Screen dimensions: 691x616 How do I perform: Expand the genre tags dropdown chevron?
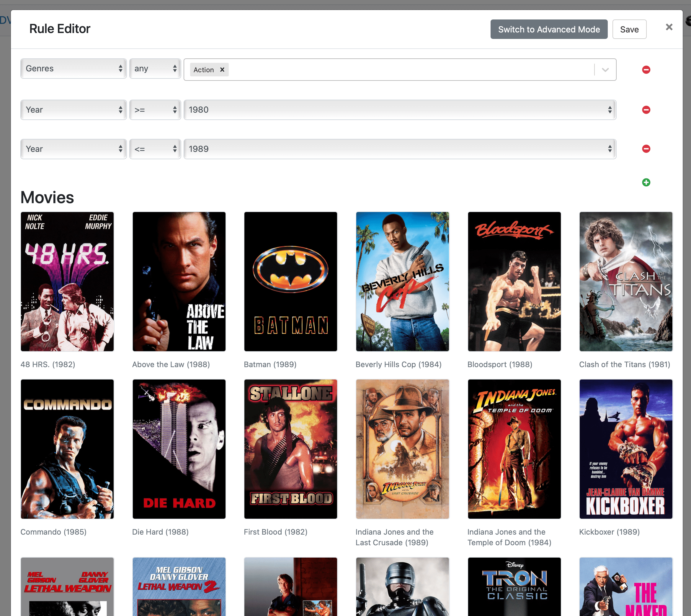point(605,70)
